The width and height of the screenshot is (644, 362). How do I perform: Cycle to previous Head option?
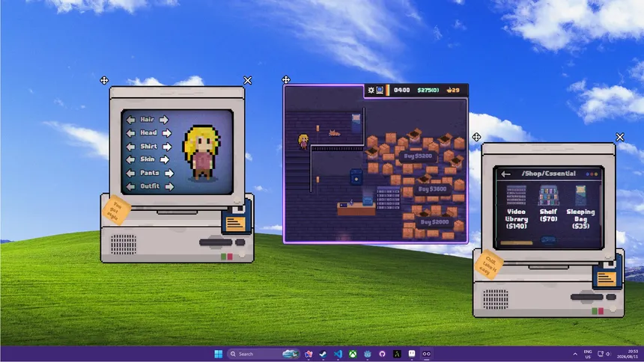pos(130,133)
